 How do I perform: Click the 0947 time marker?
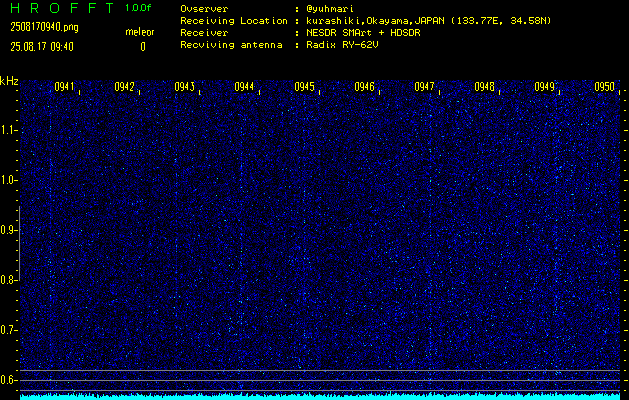click(424, 87)
